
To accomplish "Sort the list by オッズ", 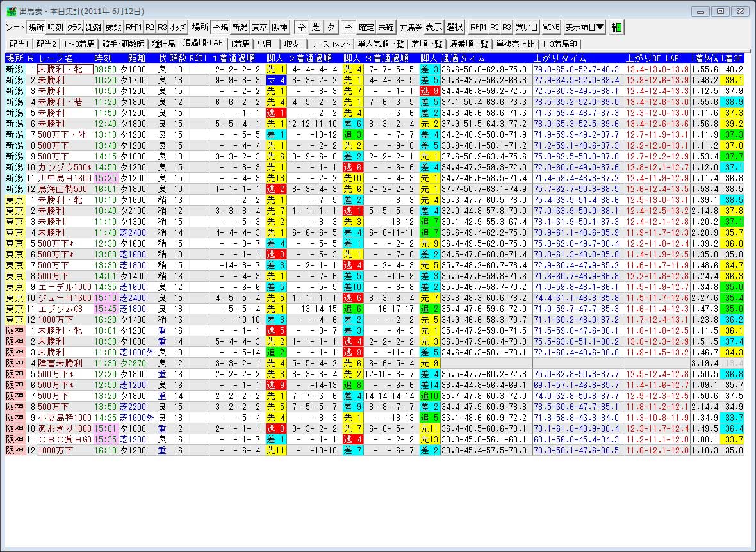I will [177, 28].
